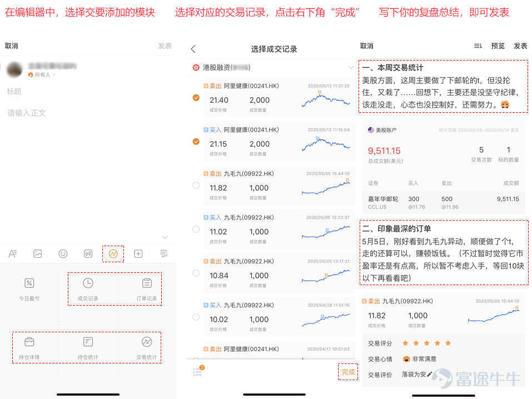Click the 嘉年华邮轮 CCL.US row
This screenshot has width=532, height=399.
tap(444, 202)
